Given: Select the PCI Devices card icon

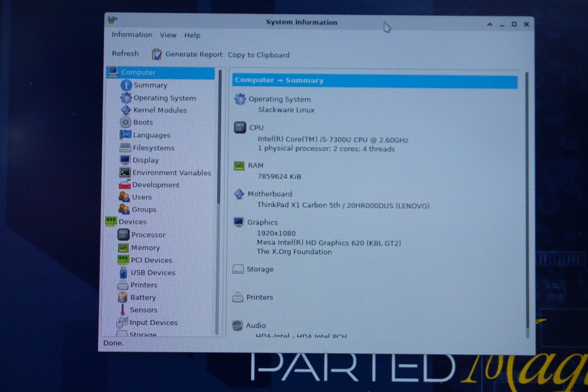Looking at the screenshot, I should point(123,260).
